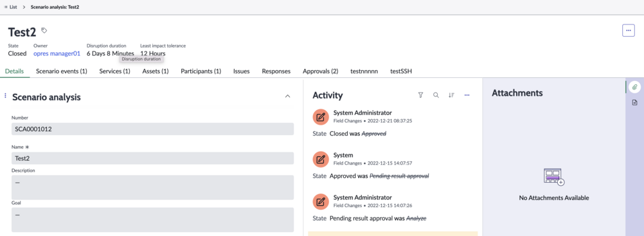Click the Disruption duration tooltip
Screen dimensions: 644x236
pos(141,59)
